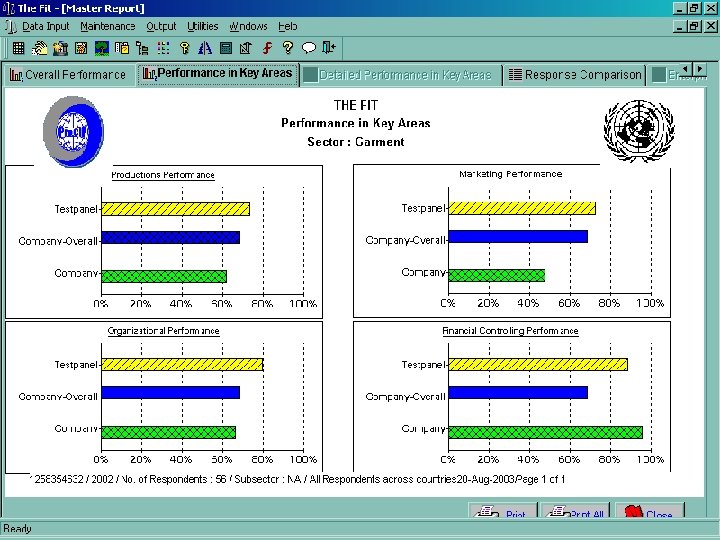Viewport: 720px width, 540px height.
Task: Click yellow Testpanel bar in Marketing chart
Action: (x=522, y=208)
